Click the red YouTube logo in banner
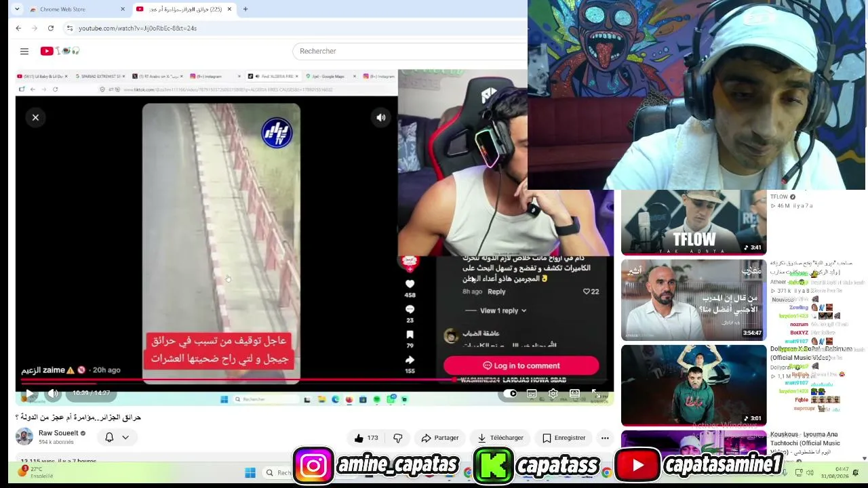 click(x=637, y=466)
